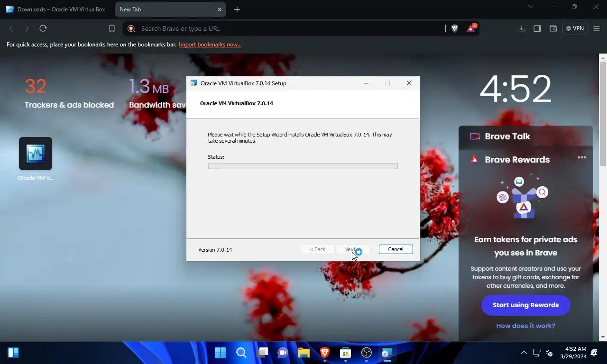Switch to Downloads – Oracle VM VirtualBox tab
Viewport: 607px width, 364px height.
point(56,9)
